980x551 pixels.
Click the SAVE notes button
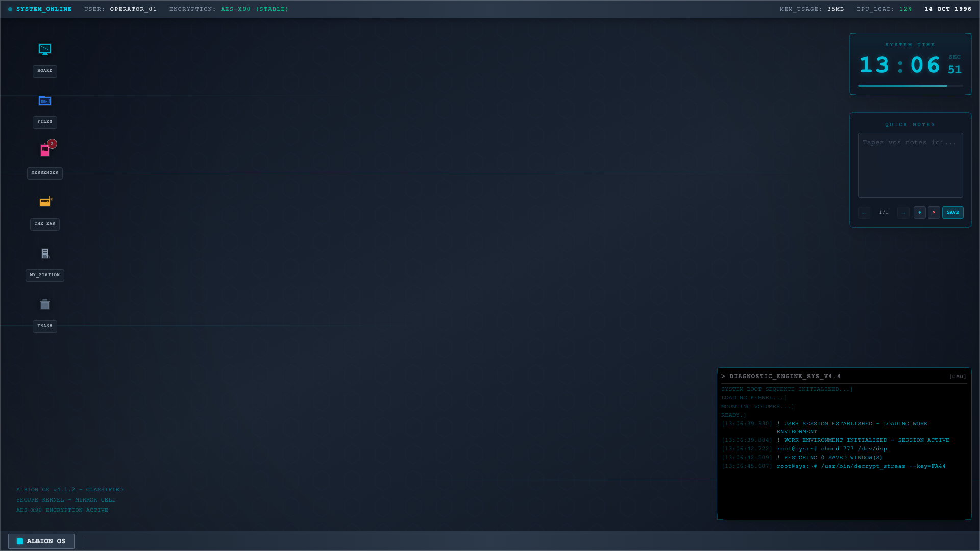click(952, 213)
